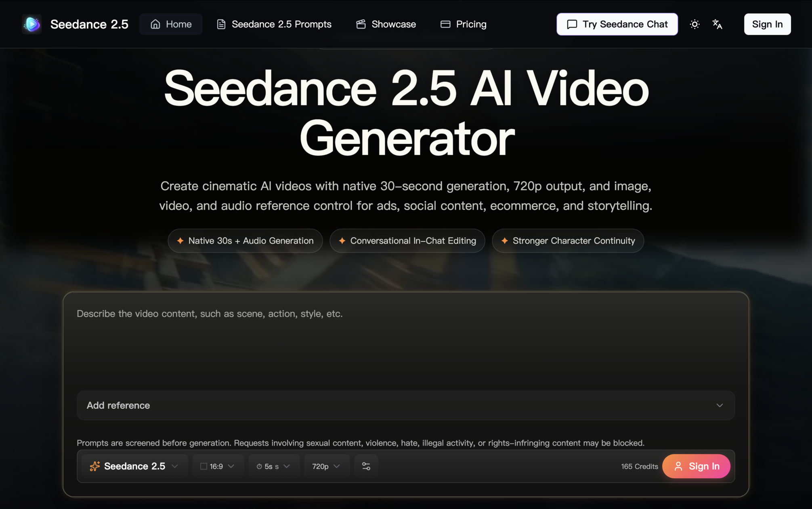Click the Native 30s + Audio Generation pill
Image resolution: width=812 pixels, height=509 pixels.
[245, 241]
